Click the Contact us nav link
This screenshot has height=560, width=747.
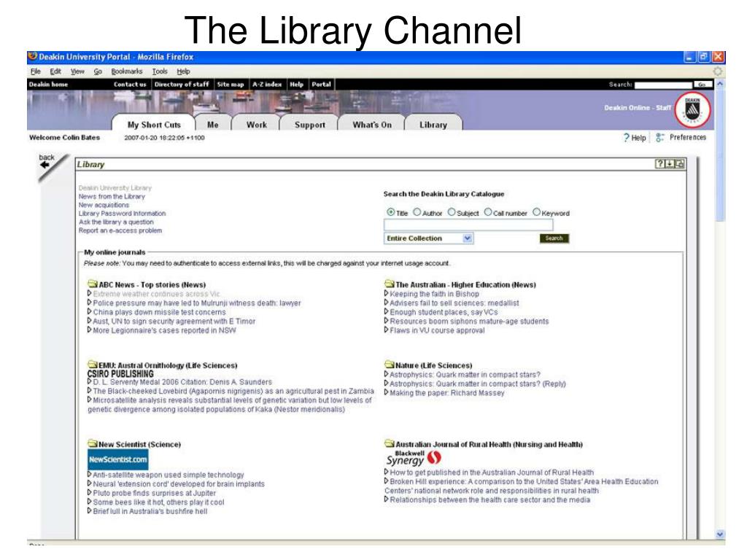pyautogui.click(x=130, y=85)
